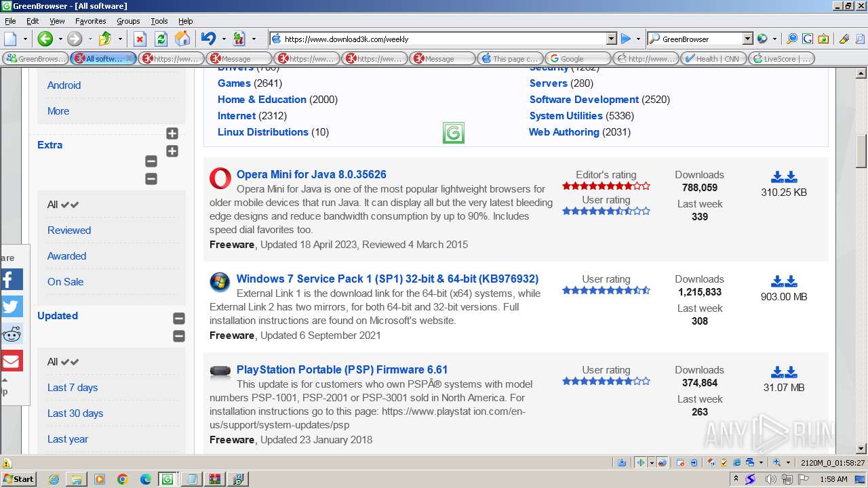Open PlayStation Portable Firmware 6.61 link
This screenshot has height=488, width=868.
[342, 369]
